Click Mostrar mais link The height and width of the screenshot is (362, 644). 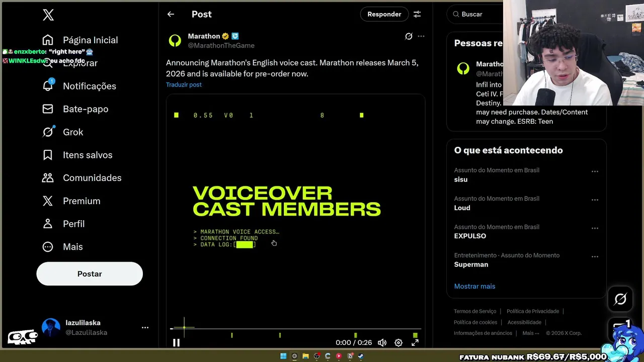point(474,287)
